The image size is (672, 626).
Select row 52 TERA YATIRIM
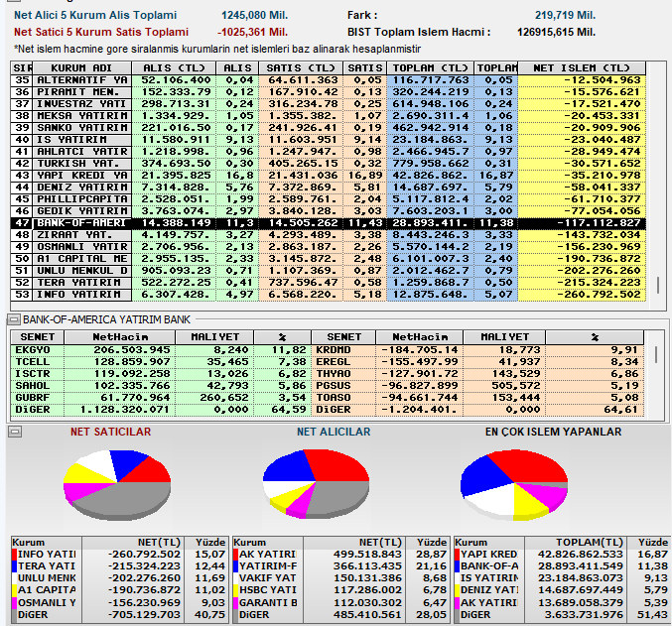(x=329, y=283)
